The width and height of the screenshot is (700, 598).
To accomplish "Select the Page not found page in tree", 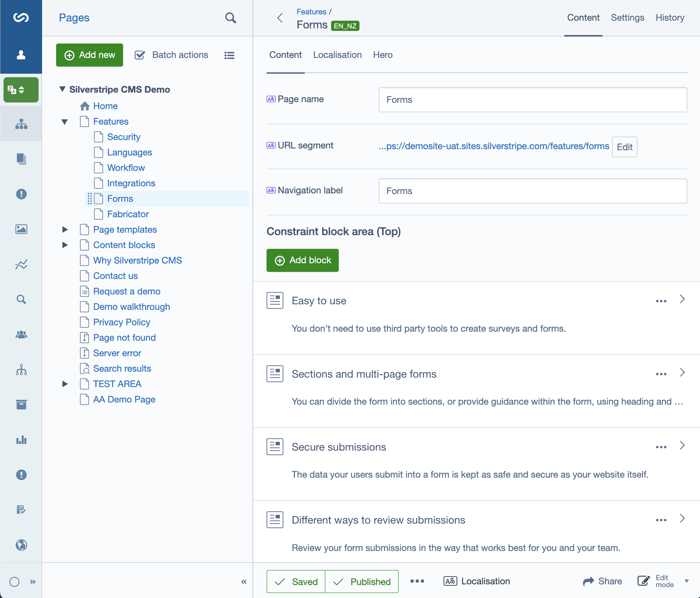I will tap(124, 338).
